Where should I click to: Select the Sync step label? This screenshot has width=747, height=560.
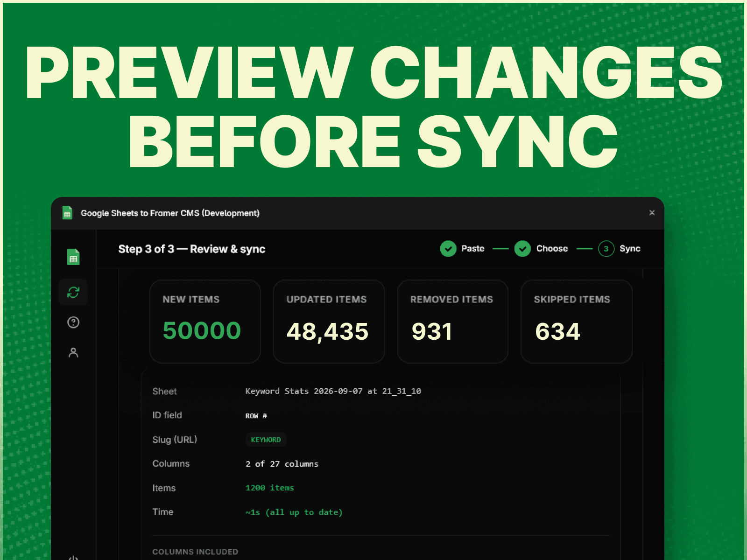click(x=630, y=249)
